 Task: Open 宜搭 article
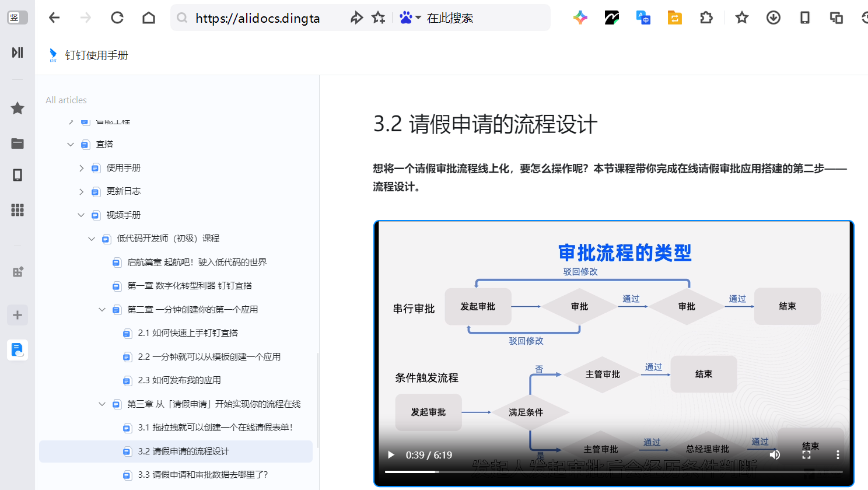(x=104, y=144)
